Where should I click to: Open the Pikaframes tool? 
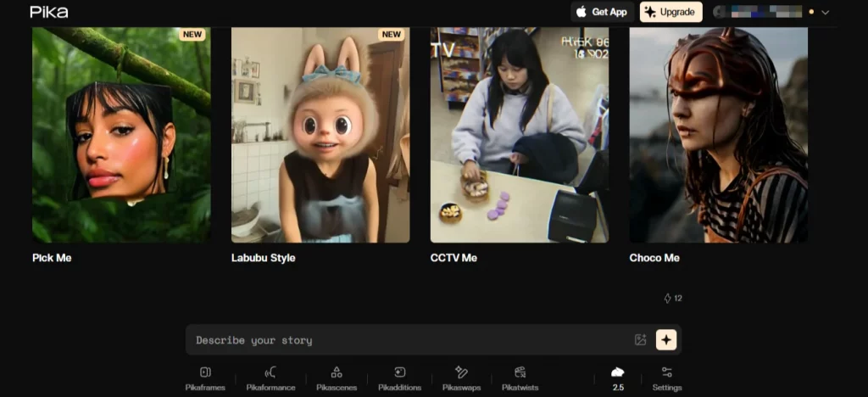click(205, 377)
